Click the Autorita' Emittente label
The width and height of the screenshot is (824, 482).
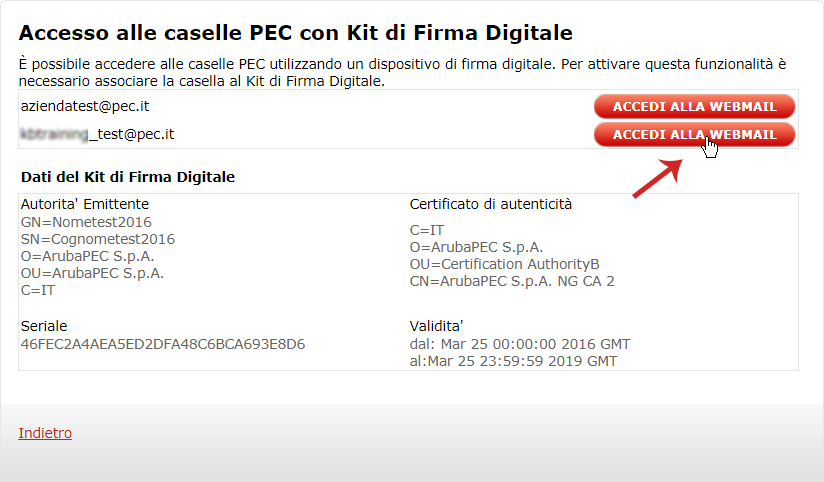coord(85,204)
